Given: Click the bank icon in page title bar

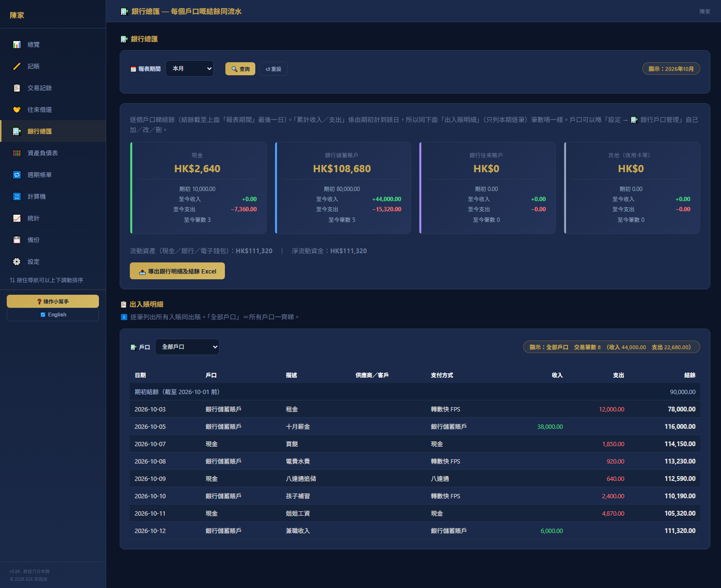Looking at the screenshot, I should click(x=125, y=11).
